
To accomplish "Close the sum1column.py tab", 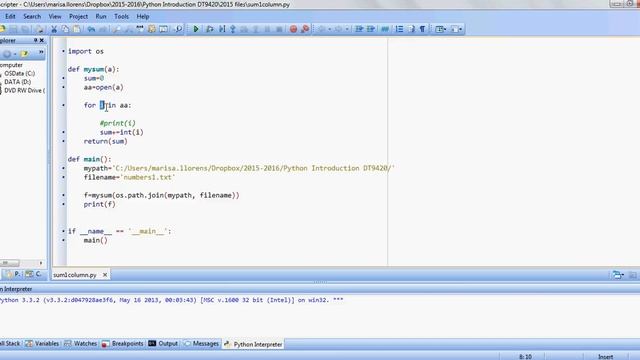I will [105, 275].
